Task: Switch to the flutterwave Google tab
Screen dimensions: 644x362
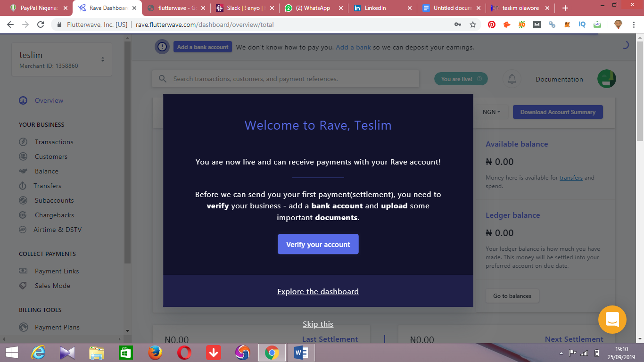Action: 176,8
